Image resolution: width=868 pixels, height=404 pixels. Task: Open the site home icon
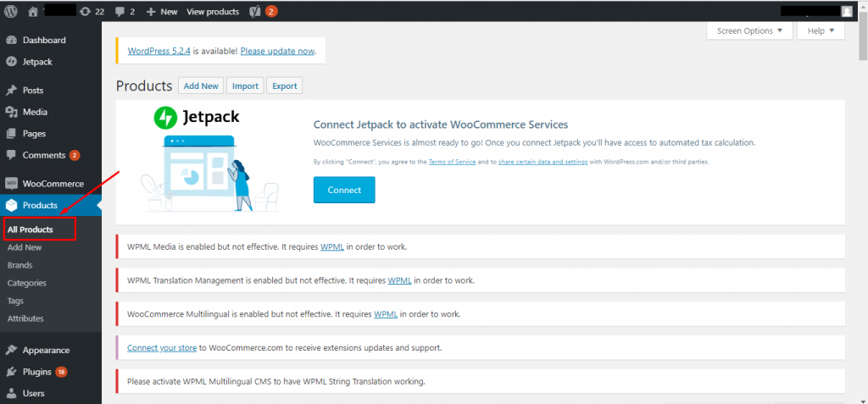point(33,11)
